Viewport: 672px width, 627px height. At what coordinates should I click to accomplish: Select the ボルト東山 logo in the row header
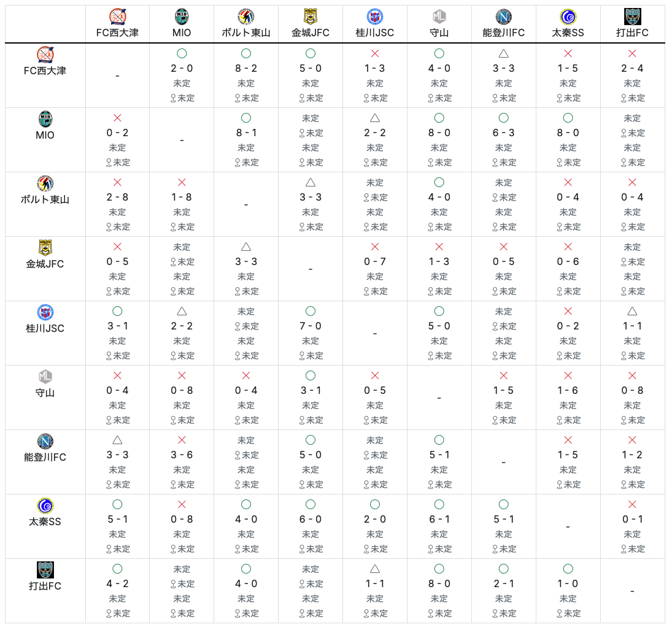(x=45, y=183)
